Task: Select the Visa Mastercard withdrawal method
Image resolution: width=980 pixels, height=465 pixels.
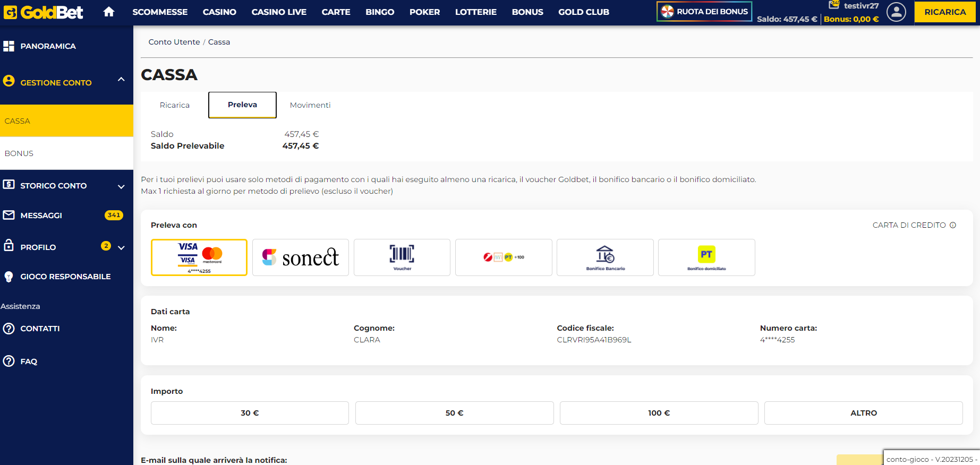Action: pos(199,257)
